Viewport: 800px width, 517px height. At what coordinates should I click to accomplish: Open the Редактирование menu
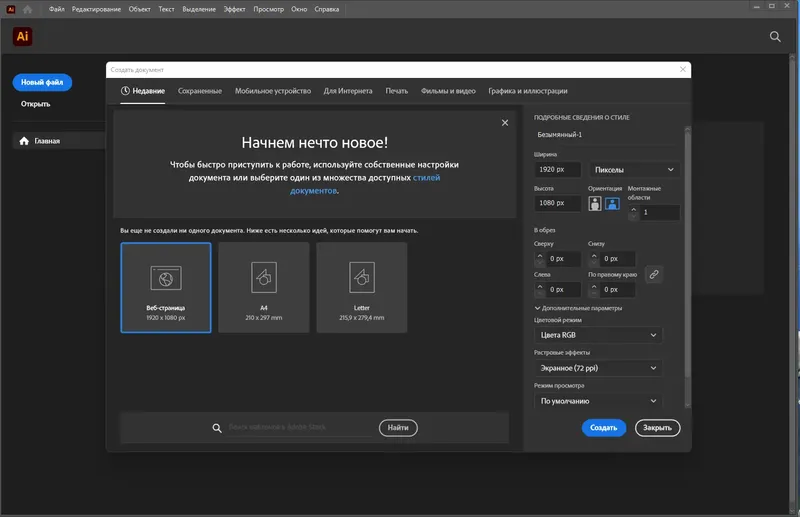tap(96, 9)
